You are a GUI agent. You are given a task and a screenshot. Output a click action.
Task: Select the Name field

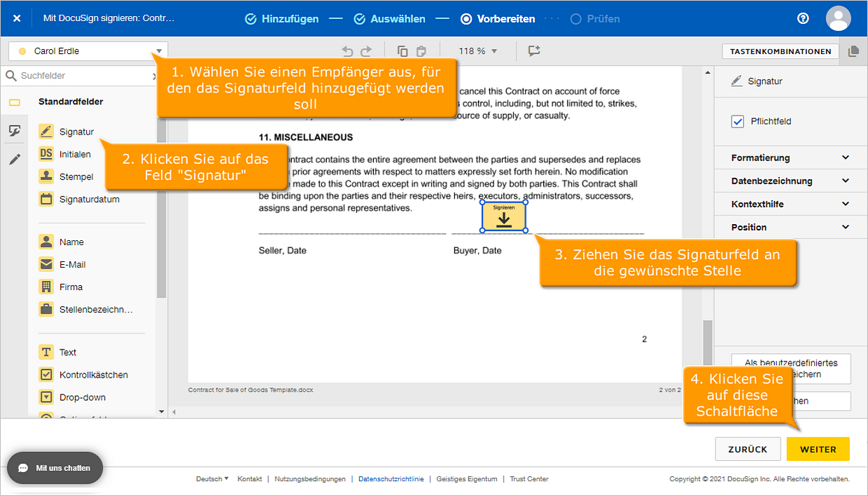coord(62,242)
